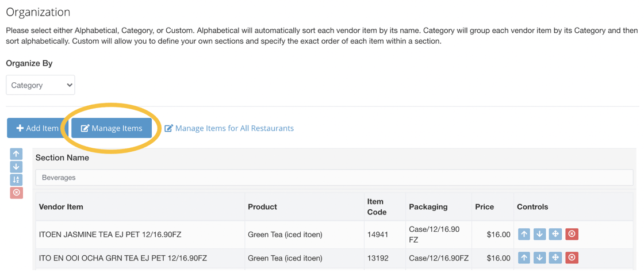
Task: Click the Vendor Item column header
Action: [61, 207]
